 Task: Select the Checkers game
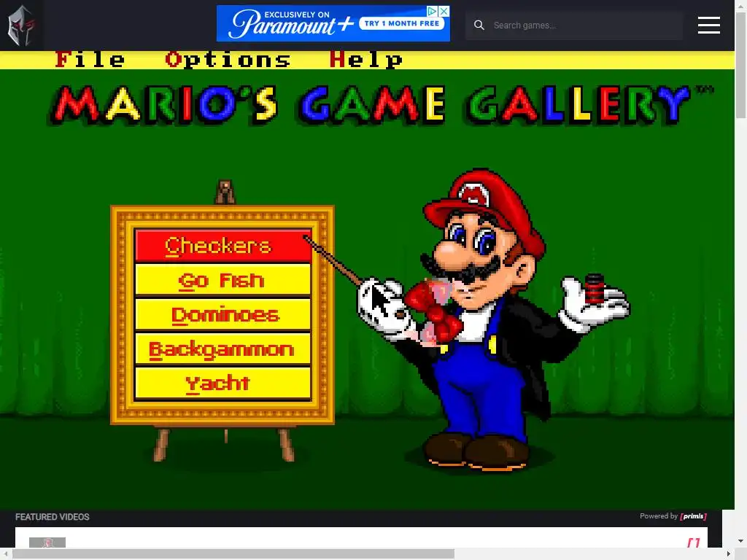(223, 246)
